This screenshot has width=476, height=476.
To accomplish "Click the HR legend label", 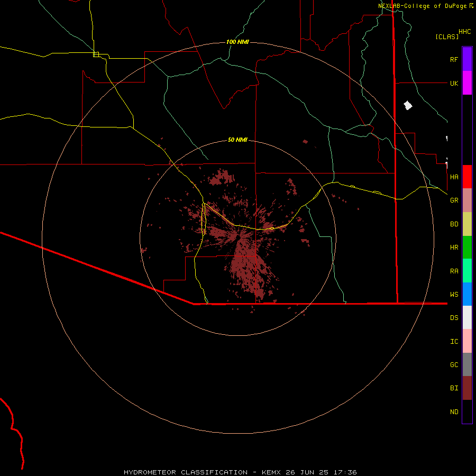I will (454, 248).
